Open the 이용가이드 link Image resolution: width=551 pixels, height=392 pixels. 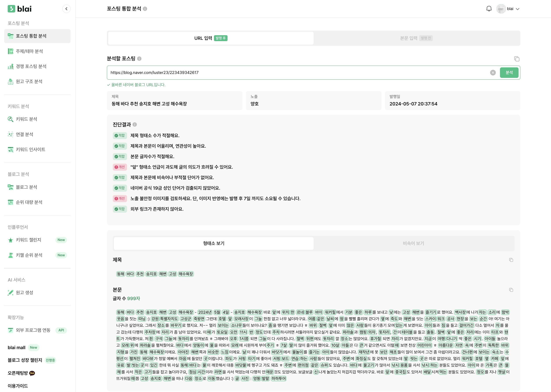pyautogui.click(x=18, y=386)
